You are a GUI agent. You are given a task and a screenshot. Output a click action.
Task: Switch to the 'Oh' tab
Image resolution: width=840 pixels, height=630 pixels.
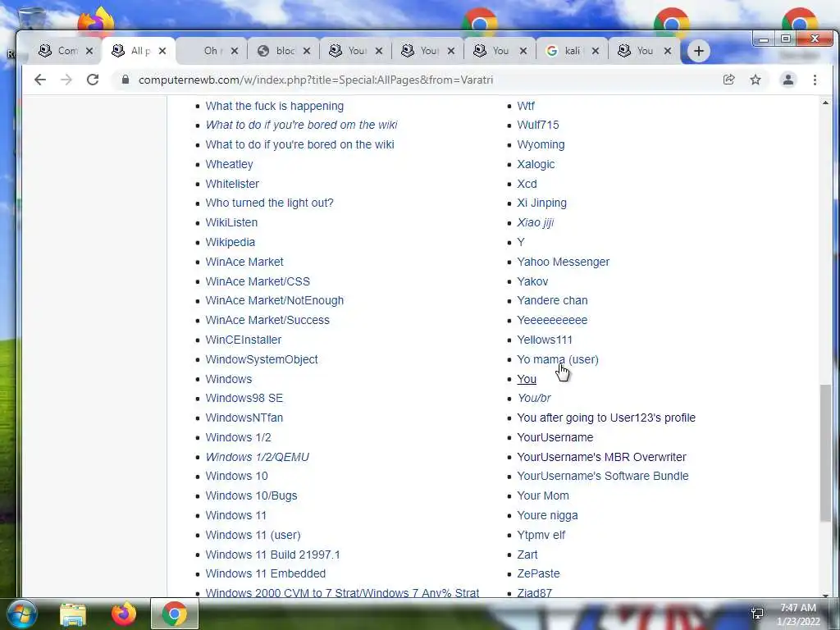pos(212,51)
